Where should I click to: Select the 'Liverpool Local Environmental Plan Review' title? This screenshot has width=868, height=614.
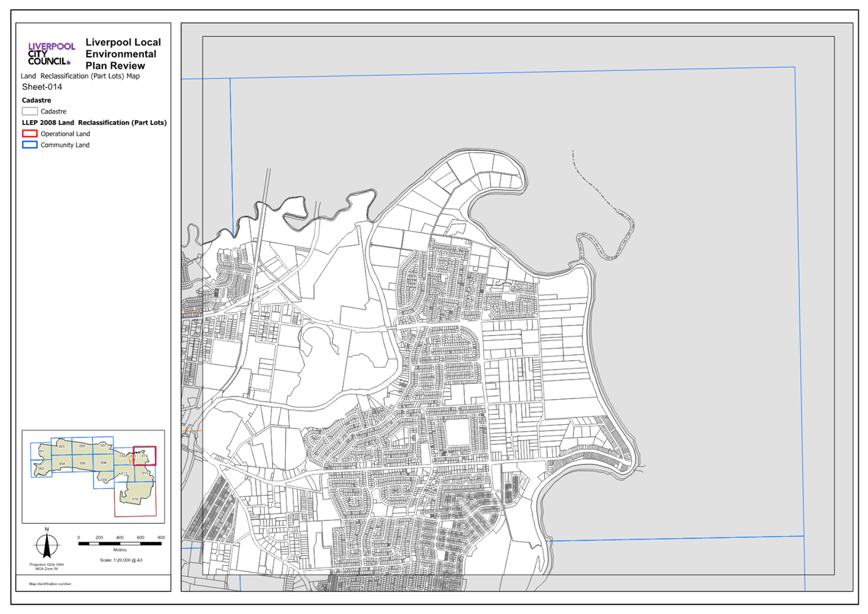click(123, 54)
